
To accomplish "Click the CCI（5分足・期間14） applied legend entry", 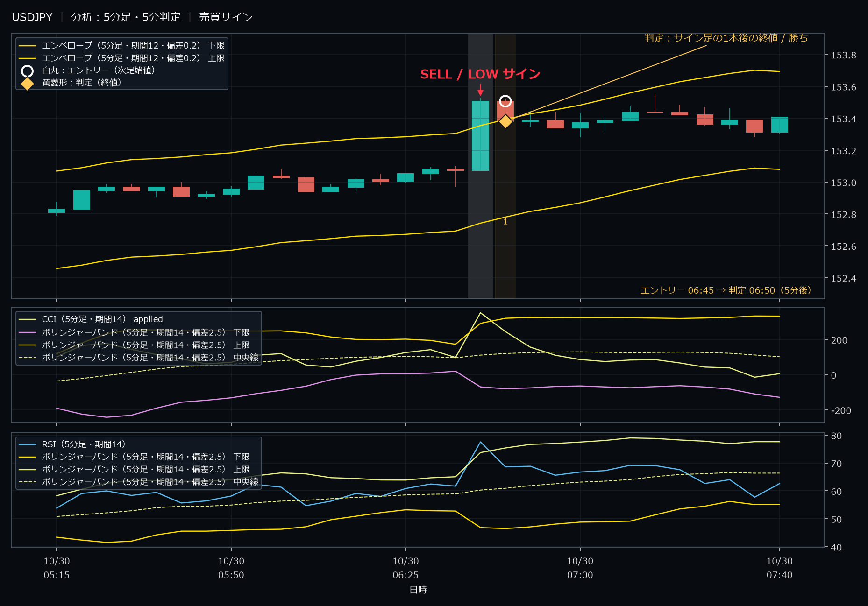I will click(91, 319).
